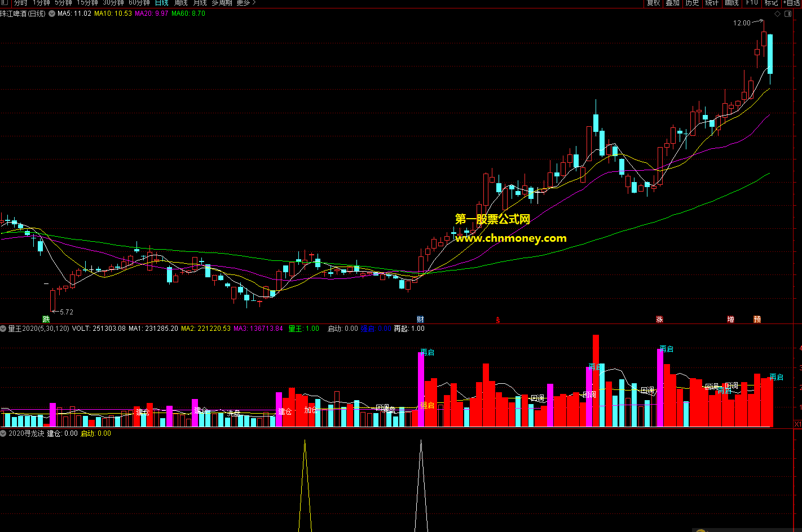
Task: Toggle the side panel icon at top-right
Action: [787, 14]
